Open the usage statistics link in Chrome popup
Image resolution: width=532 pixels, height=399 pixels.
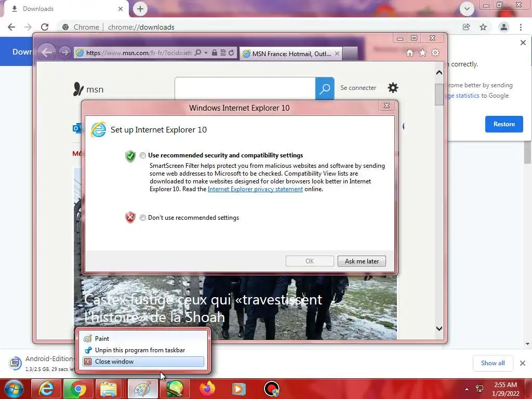pos(463,96)
